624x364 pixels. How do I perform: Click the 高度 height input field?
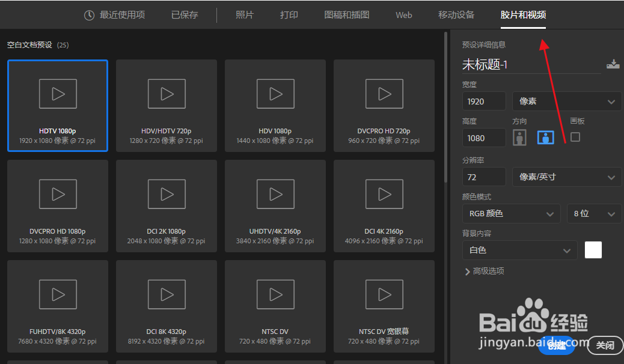(x=484, y=138)
